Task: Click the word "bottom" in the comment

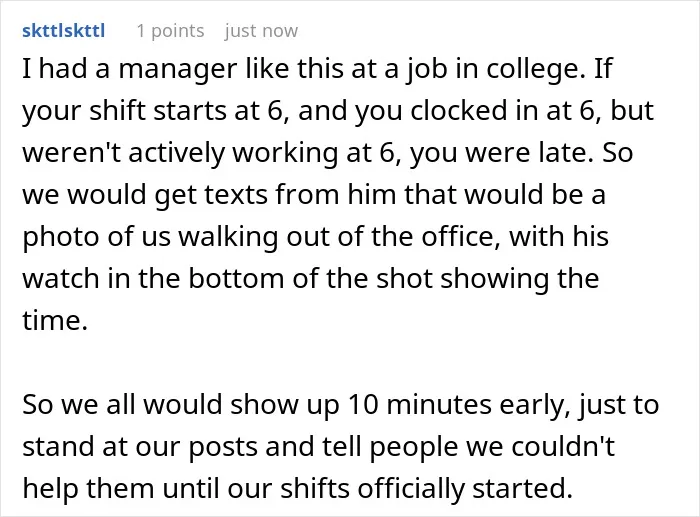Action: pyautogui.click(x=236, y=278)
